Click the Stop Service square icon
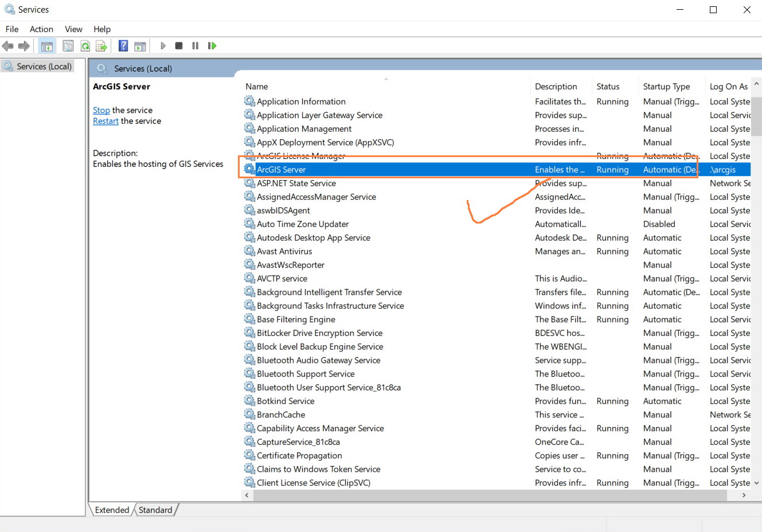The width and height of the screenshot is (762, 532). (179, 46)
